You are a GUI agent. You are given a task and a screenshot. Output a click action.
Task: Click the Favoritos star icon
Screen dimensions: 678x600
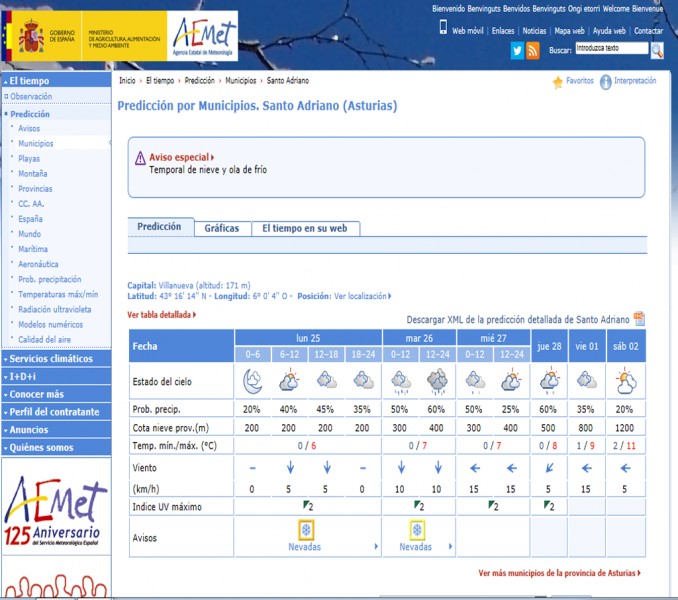point(558,82)
